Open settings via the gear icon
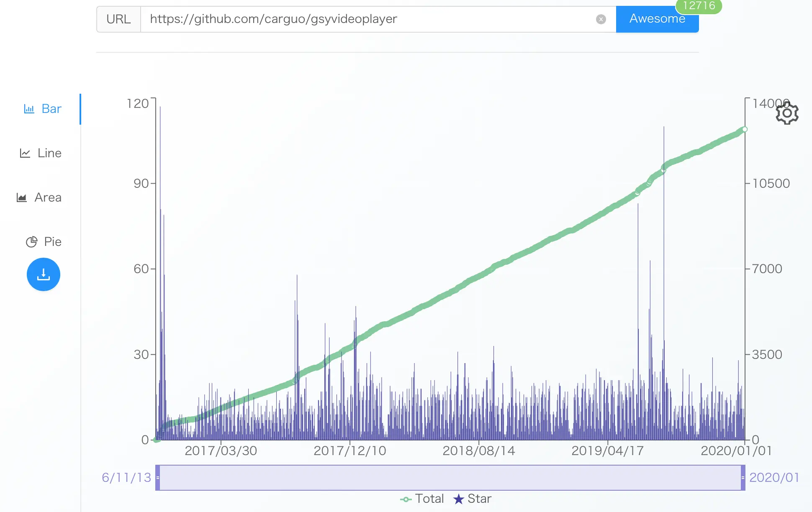Viewport: 812px width, 512px height. point(787,113)
